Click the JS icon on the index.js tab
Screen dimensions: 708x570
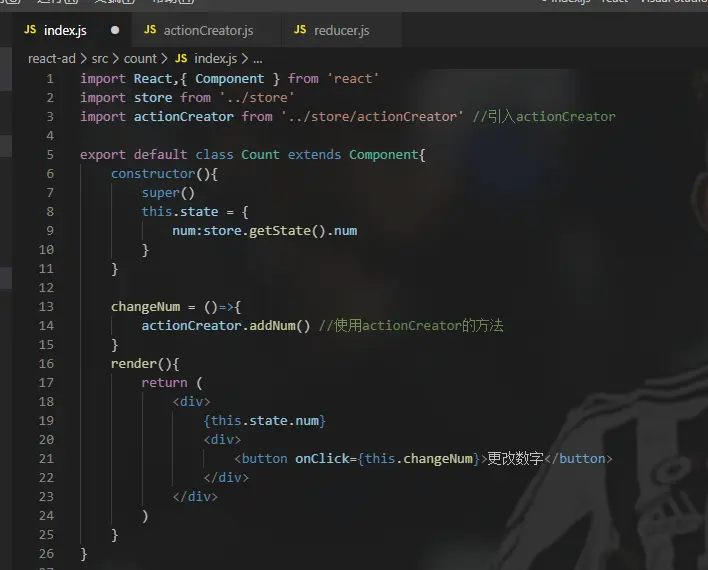point(30,30)
